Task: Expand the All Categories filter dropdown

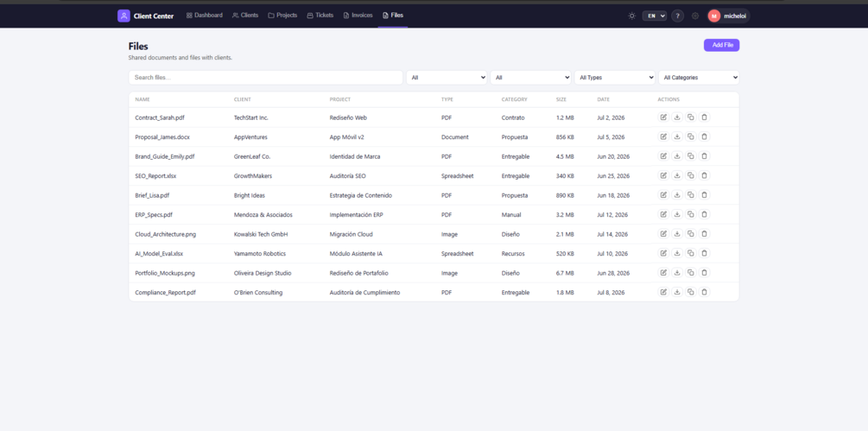Action: click(700, 78)
